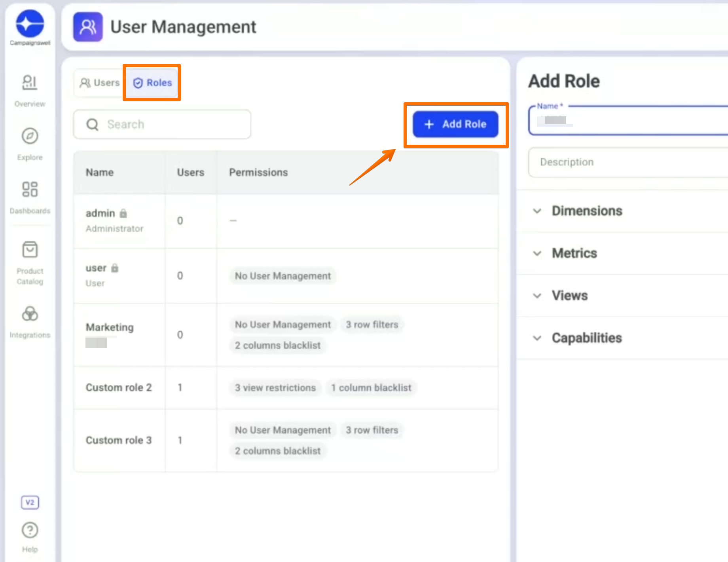
Task: Click the 1 column blacklist tag
Action: (x=371, y=388)
